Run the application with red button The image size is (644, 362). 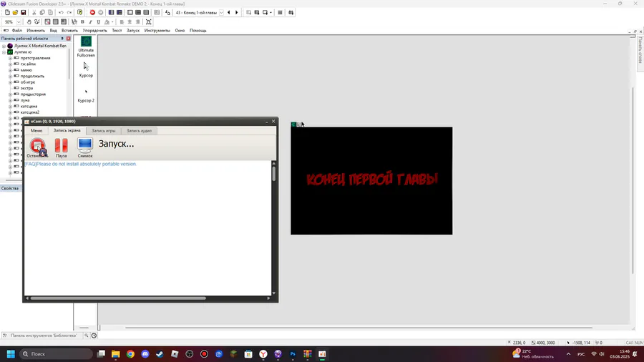pyautogui.click(x=92, y=13)
